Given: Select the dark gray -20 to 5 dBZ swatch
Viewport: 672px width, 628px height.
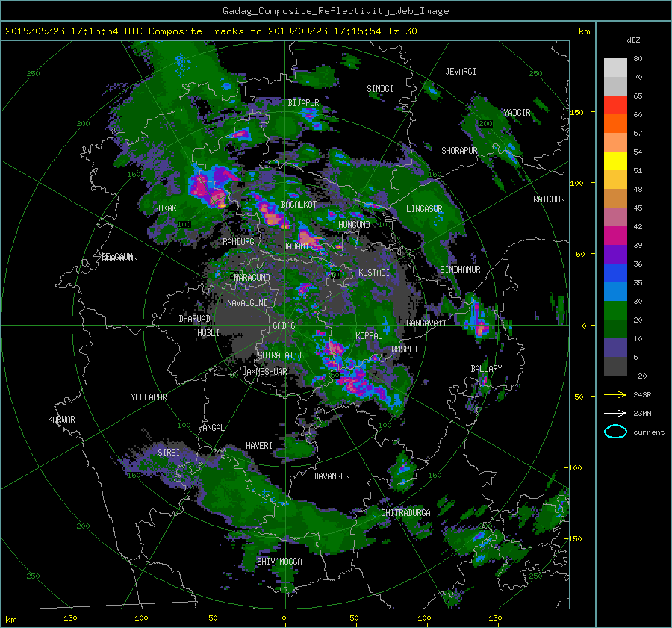Looking at the screenshot, I should pos(615,367).
